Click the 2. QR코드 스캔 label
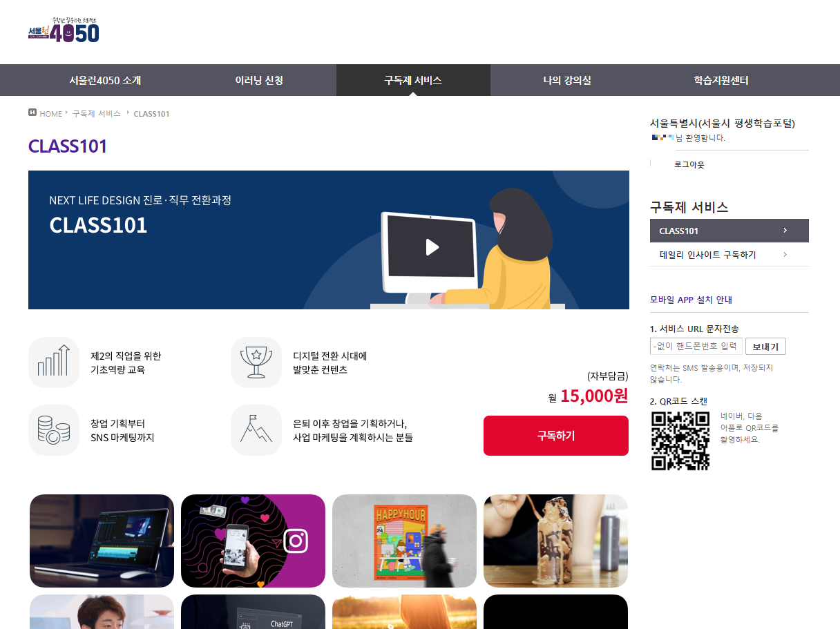 click(678, 401)
